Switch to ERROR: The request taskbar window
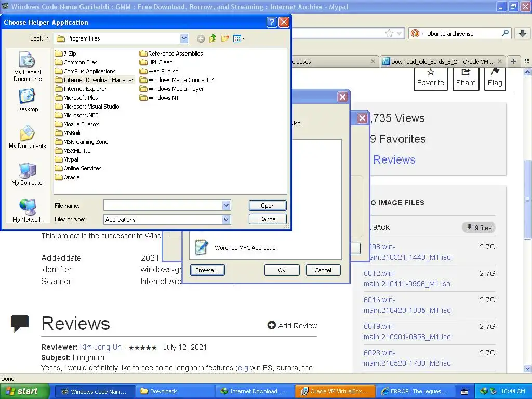 pos(416,391)
